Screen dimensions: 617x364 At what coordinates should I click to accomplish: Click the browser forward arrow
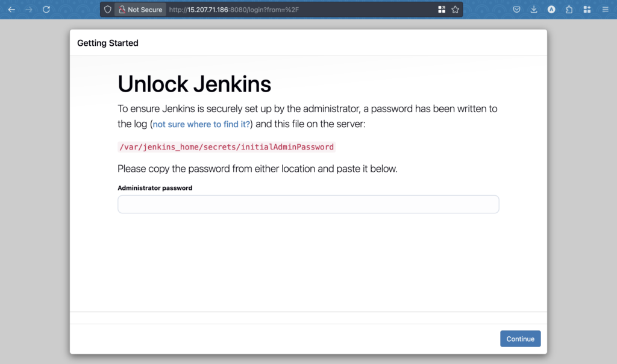29,10
